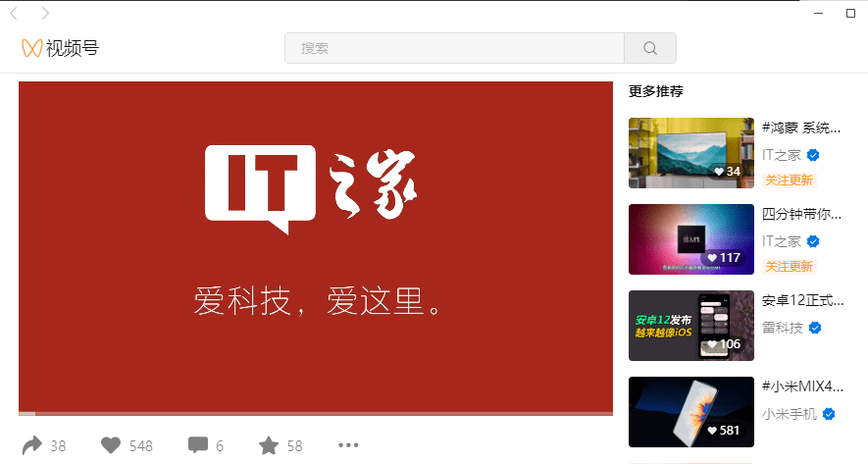Click the 38 share count
This screenshot has height=464, width=868.
point(58,446)
